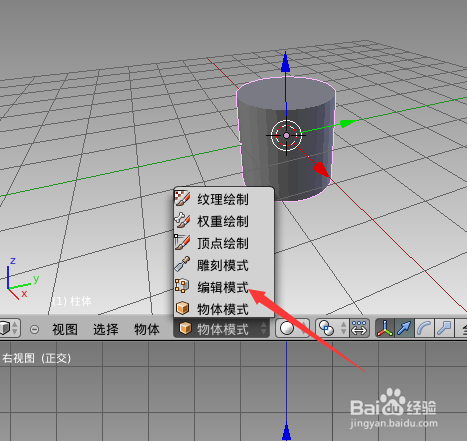
Task: Open the 选择 menu in the header
Action: [106, 329]
